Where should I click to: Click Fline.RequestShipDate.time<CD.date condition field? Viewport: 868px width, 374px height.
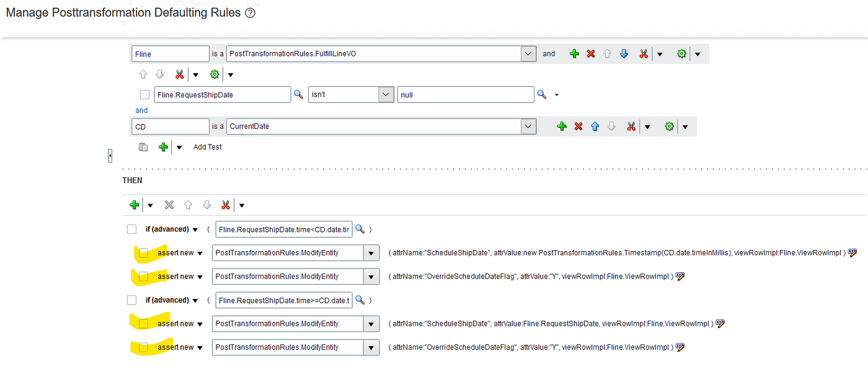285,229
